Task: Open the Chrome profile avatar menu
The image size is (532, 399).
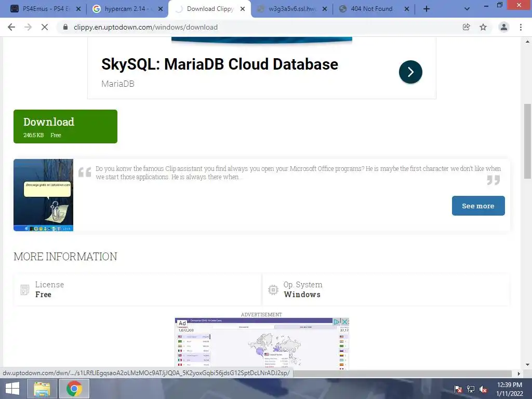Action: point(504,27)
